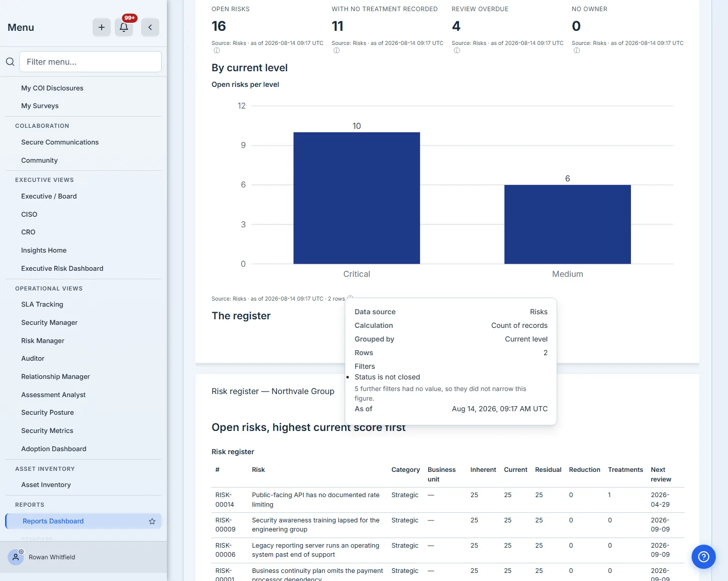Click the no-treatment count 11
The width and height of the screenshot is (728, 581).
tap(338, 26)
